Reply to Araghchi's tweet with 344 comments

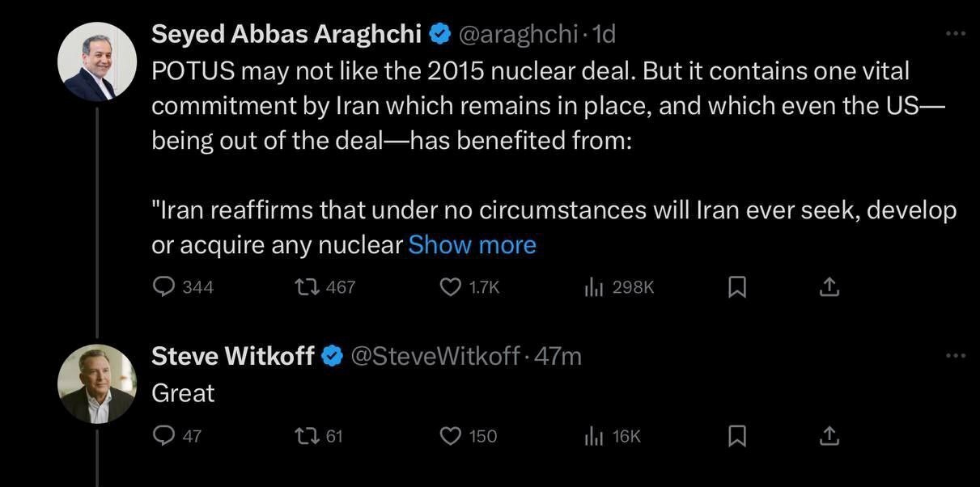[x=184, y=287]
